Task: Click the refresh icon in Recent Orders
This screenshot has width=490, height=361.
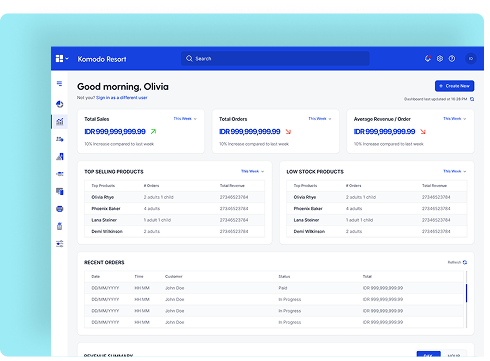Action: [465, 262]
